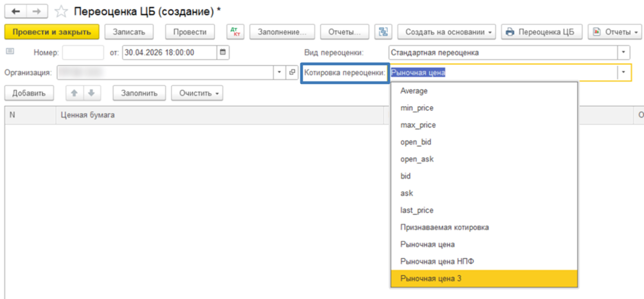Choose Признаваемая котировка

(x=485, y=227)
